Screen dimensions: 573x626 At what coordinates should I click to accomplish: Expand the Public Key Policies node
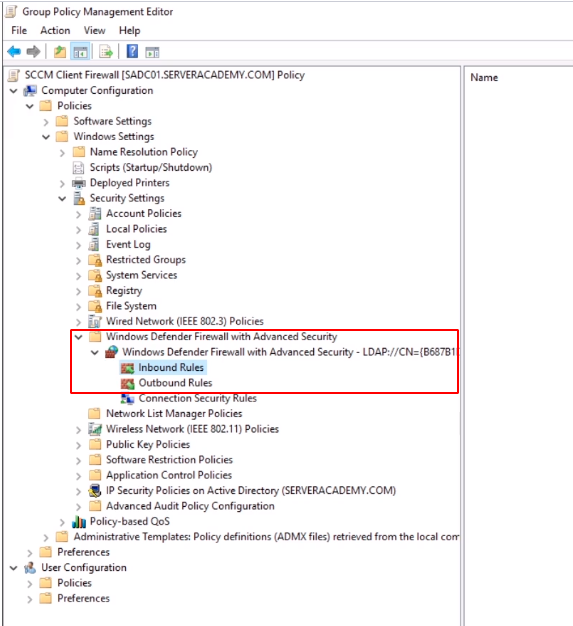click(79, 446)
